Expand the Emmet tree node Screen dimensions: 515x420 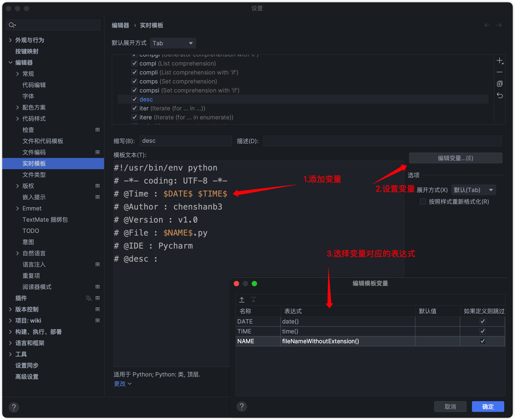[x=17, y=208]
